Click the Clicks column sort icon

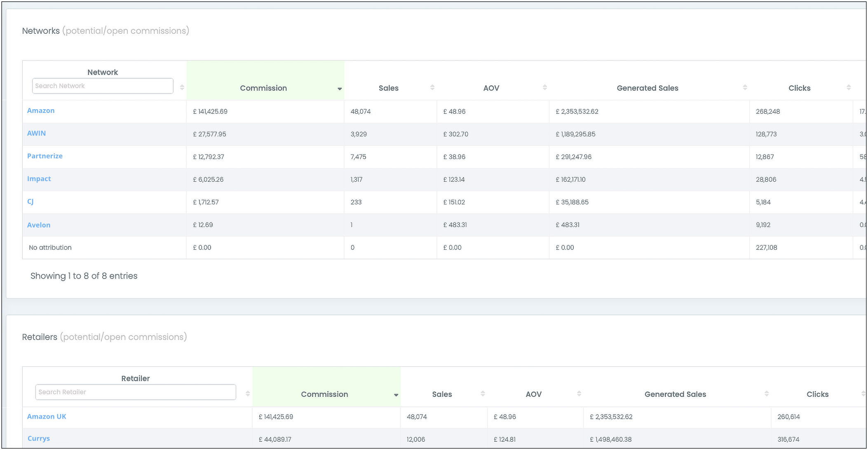849,87
